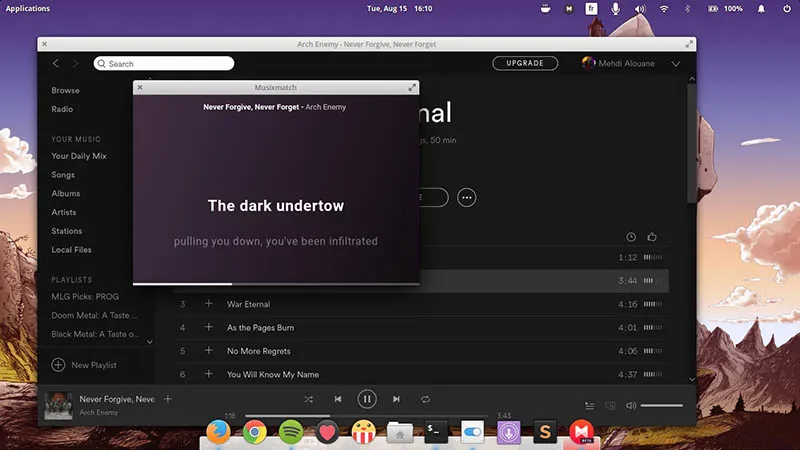Image resolution: width=800 pixels, height=450 pixels.
Task: Skip to the next track
Action: [x=396, y=399]
